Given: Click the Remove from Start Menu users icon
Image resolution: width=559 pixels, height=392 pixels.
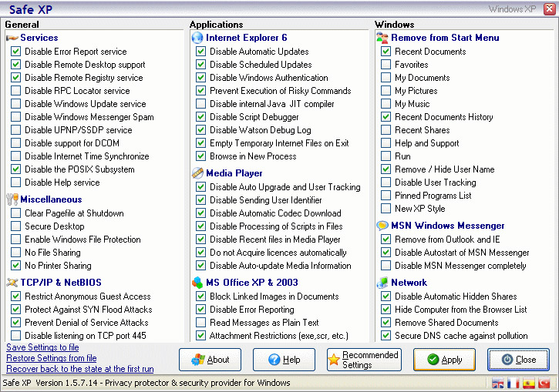Looking at the screenshot, I should coord(382,38).
